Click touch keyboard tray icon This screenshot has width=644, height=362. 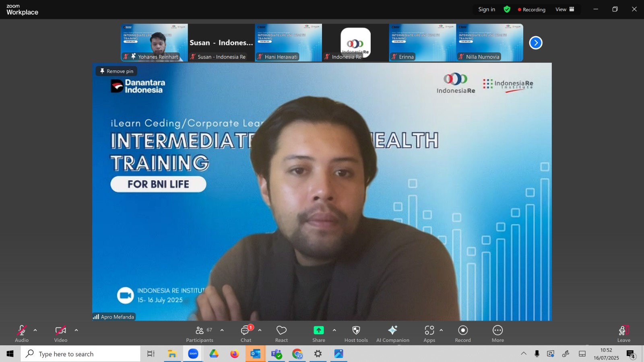(x=582, y=354)
